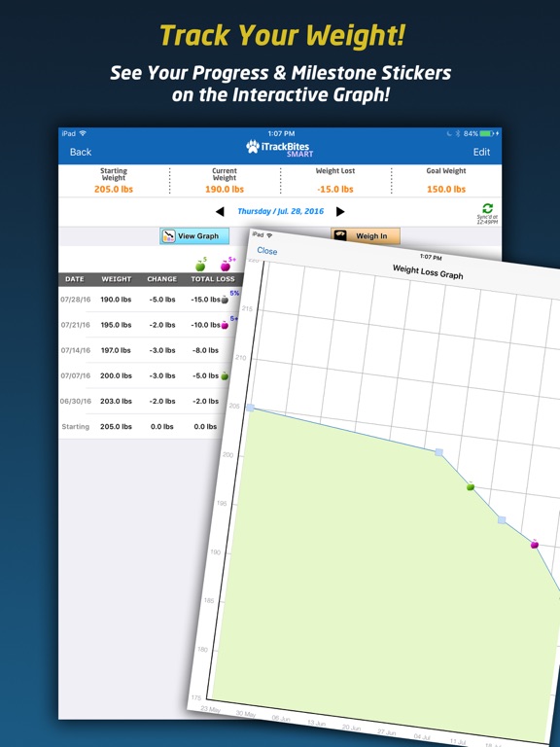Tap the green apple marker on the graph

(x=471, y=486)
